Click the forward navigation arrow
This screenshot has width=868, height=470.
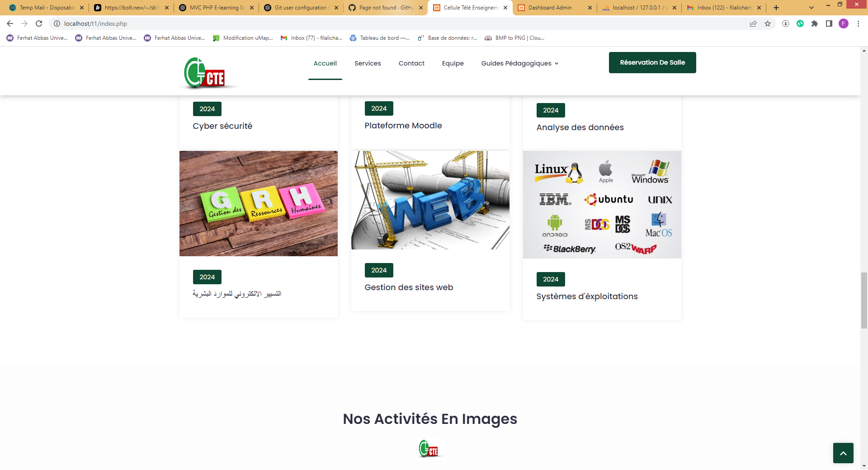[24, 23]
